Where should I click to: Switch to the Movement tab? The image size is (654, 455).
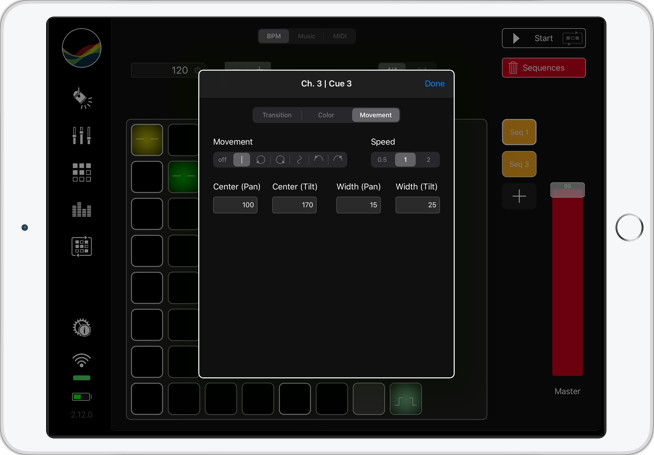pos(375,115)
